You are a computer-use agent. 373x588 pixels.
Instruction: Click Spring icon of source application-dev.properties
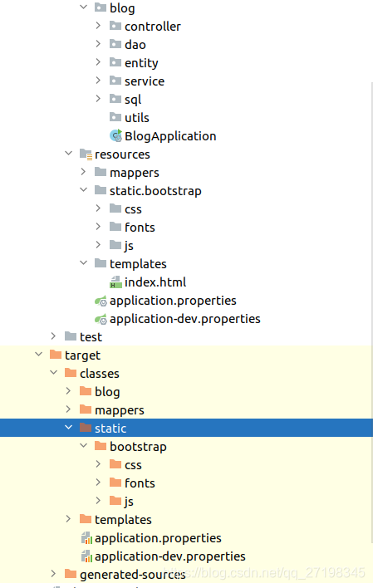coord(101,319)
